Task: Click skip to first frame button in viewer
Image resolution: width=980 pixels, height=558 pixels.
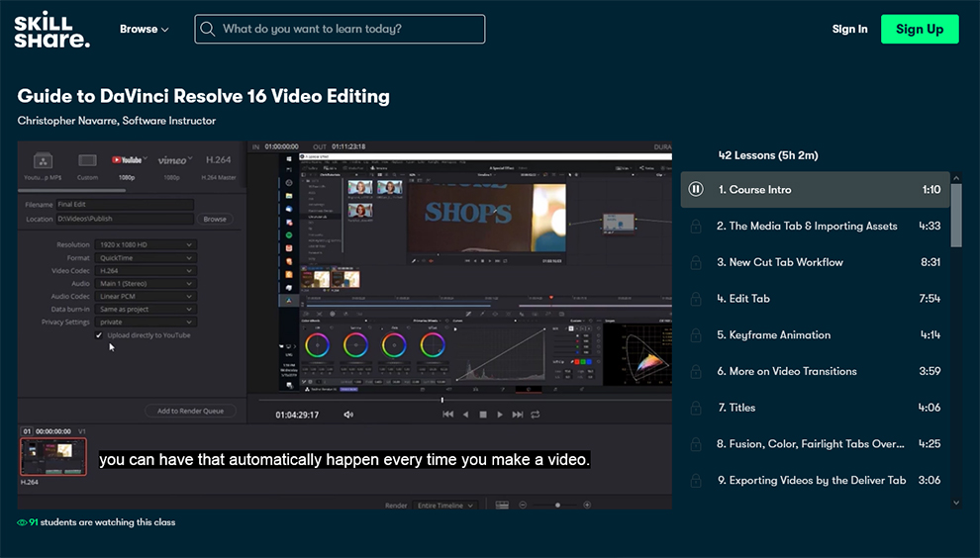Action: tap(447, 415)
